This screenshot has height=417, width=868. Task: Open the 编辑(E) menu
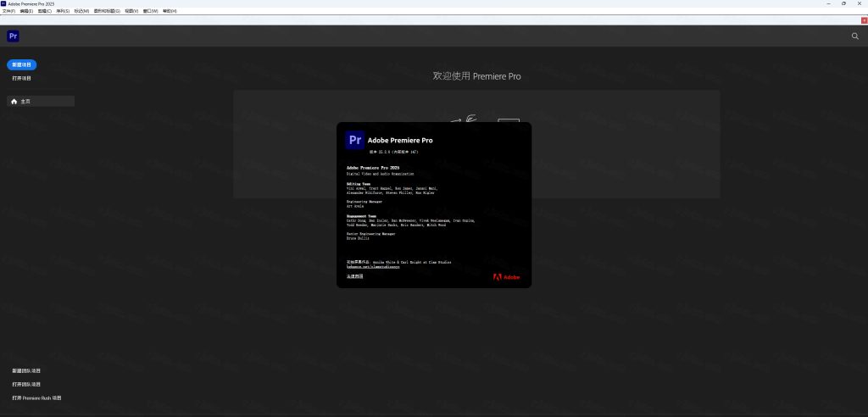(x=27, y=11)
